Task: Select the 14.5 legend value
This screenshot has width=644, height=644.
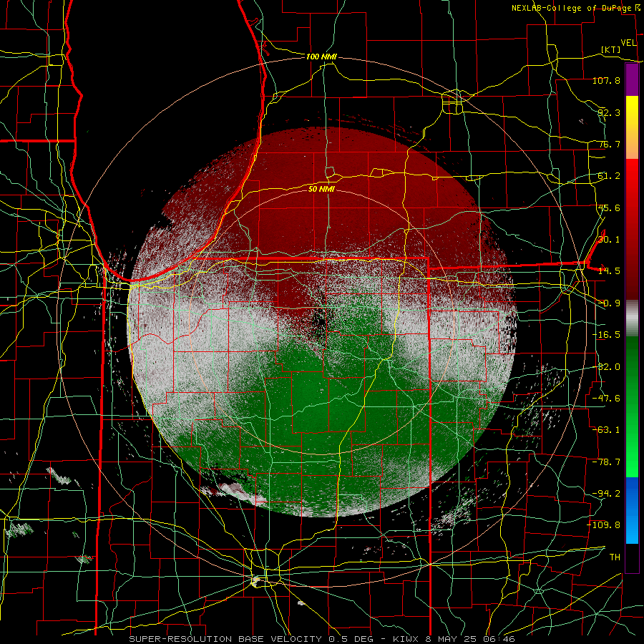Action: (x=609, y=271)
